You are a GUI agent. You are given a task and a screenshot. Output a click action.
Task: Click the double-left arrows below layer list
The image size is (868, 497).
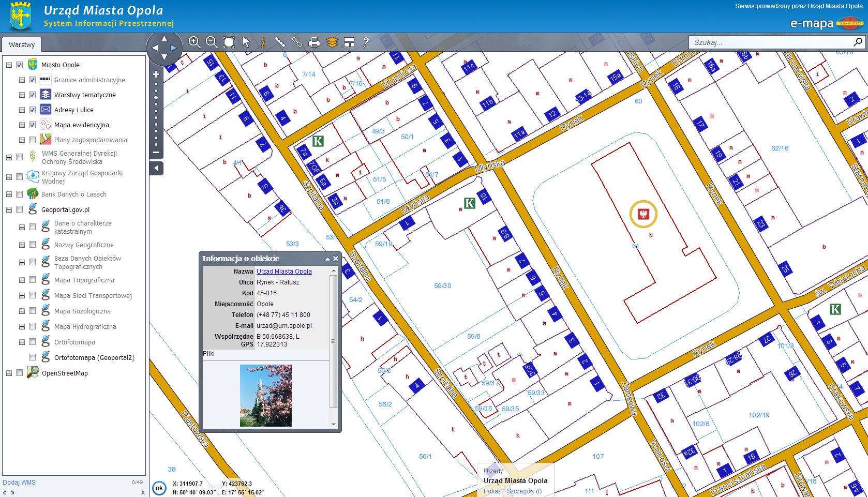coord(5,493)
